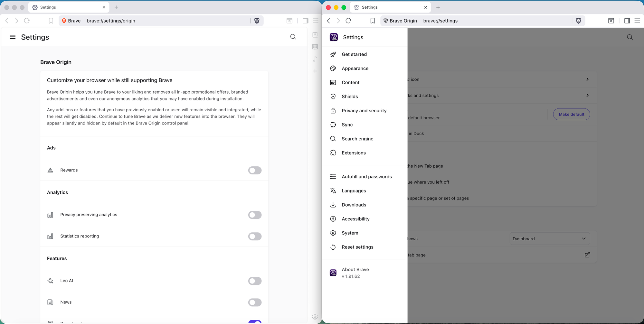Go forward in the settings/origin window

[x=17, y=21]
